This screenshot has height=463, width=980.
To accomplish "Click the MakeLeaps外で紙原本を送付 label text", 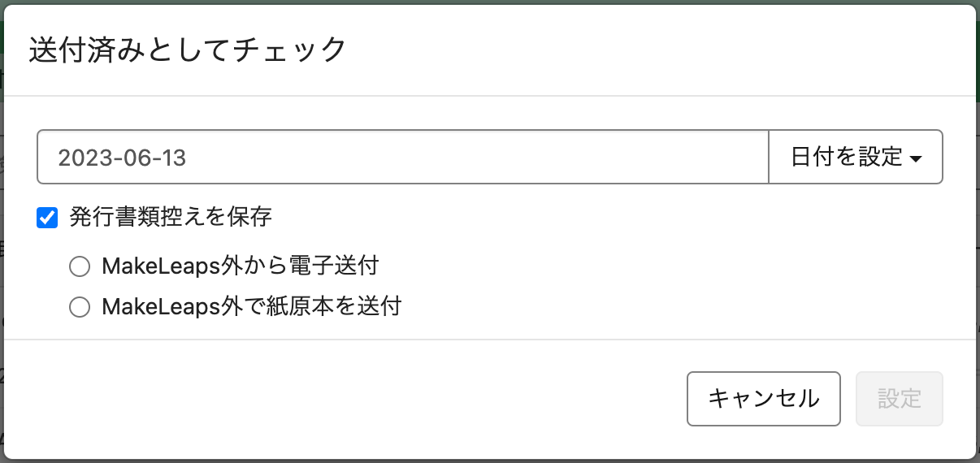I will pyautogui.click(x=252, y=306).
